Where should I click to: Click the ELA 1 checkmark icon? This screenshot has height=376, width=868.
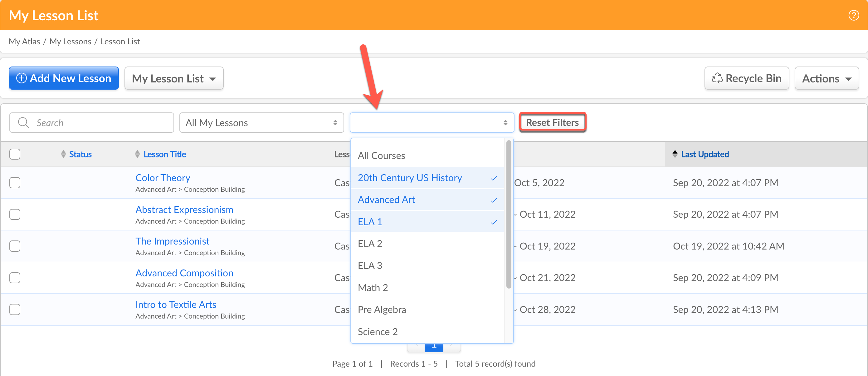(x=494, y=222)
